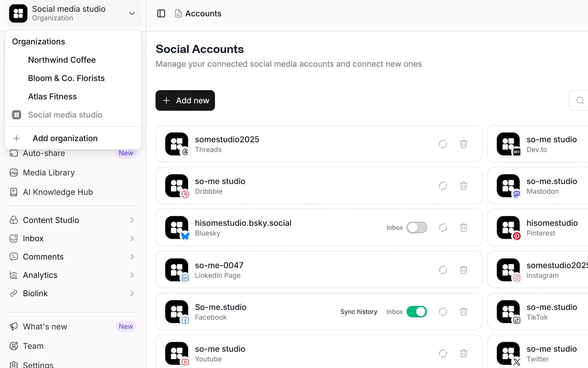This screenshot has height=368, width=588.
Task: Refresh the So-me.studio Facebook account
Action: click(443, 312)
